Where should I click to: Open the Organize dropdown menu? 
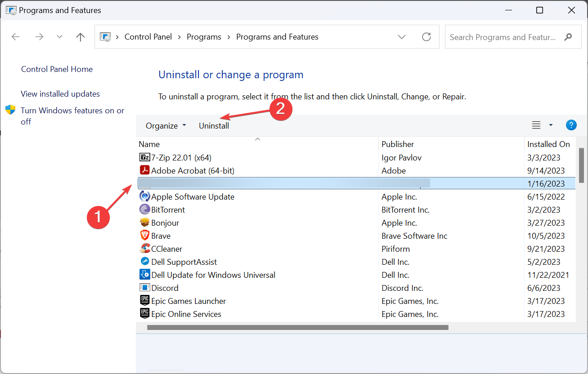coord(166,126)
